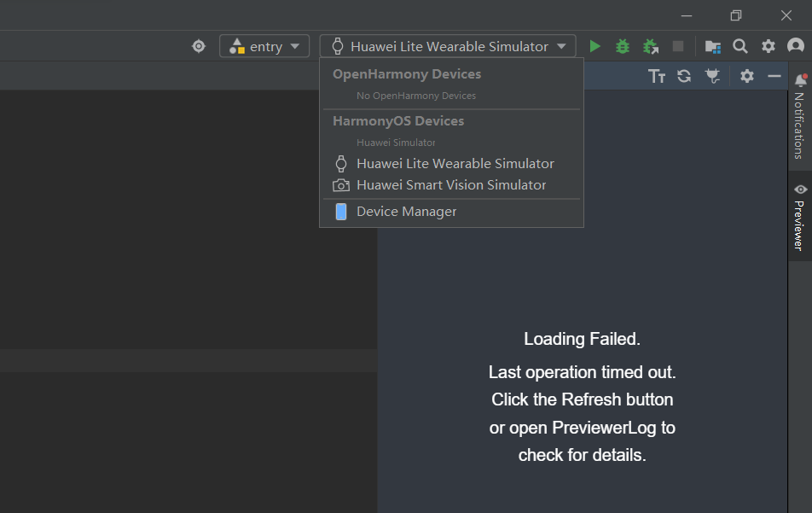
Task: Open search everywhere magnifier icon
Action: tap(740, 46)
